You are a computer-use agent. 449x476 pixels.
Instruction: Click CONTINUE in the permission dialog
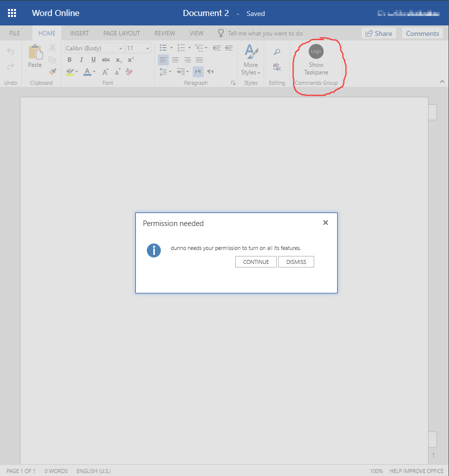coord(256,262)
